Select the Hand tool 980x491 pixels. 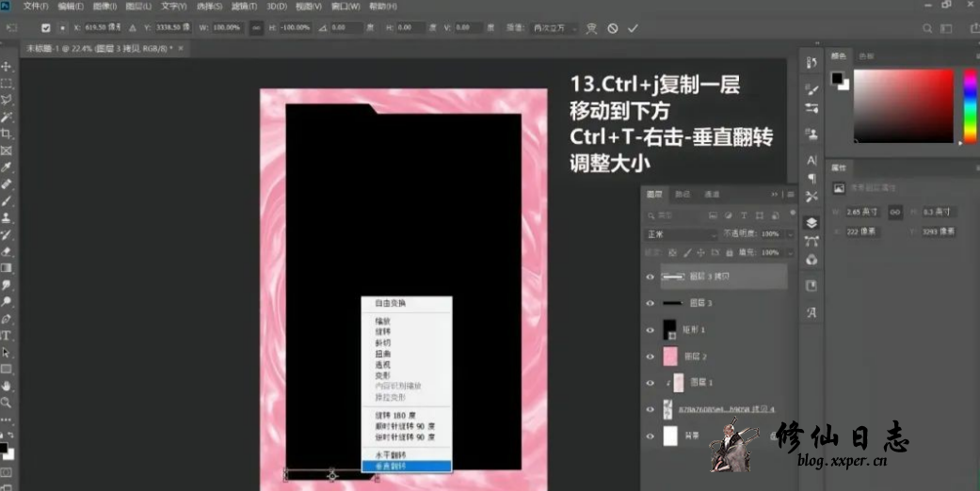click(x=7, y=385)
